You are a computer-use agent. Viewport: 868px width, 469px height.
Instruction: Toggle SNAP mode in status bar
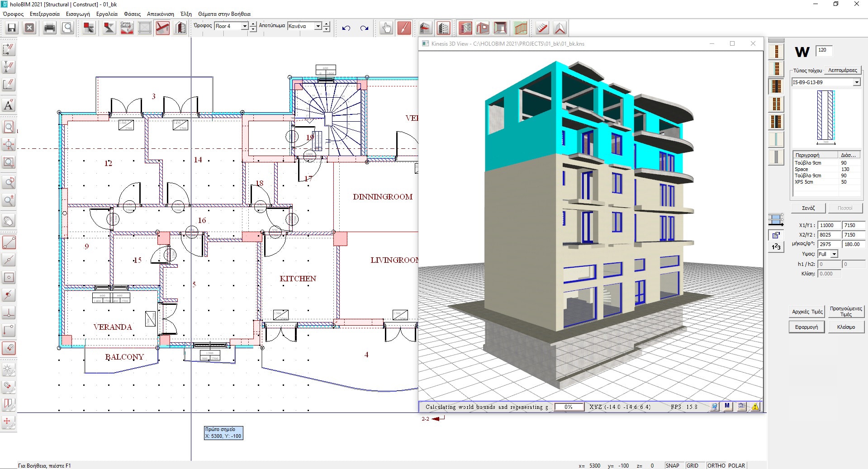tap(672, 465)
